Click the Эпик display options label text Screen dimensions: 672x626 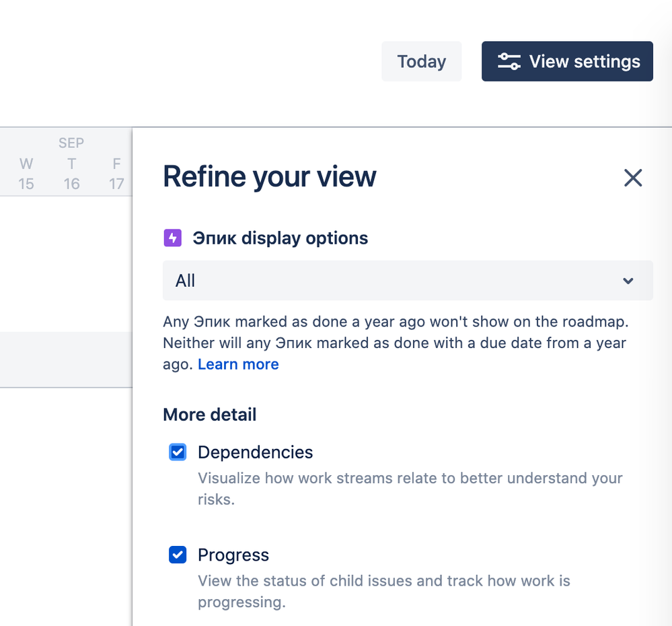[280, 238]
